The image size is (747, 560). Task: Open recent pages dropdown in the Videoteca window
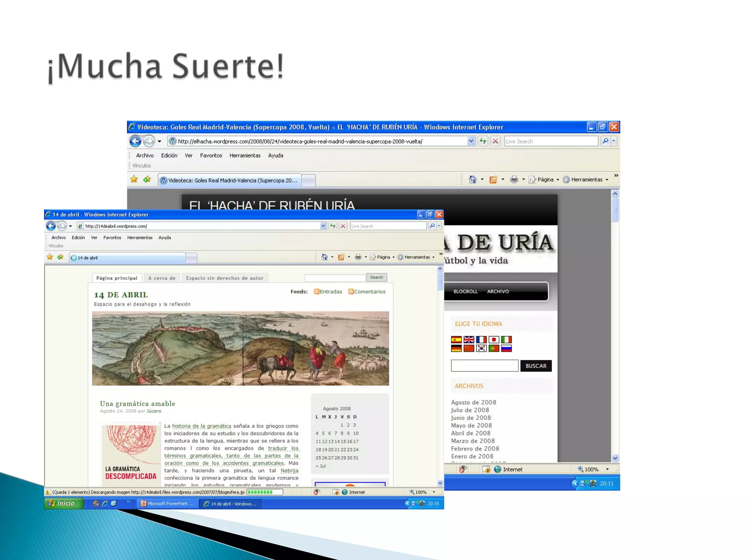[159, 141]
